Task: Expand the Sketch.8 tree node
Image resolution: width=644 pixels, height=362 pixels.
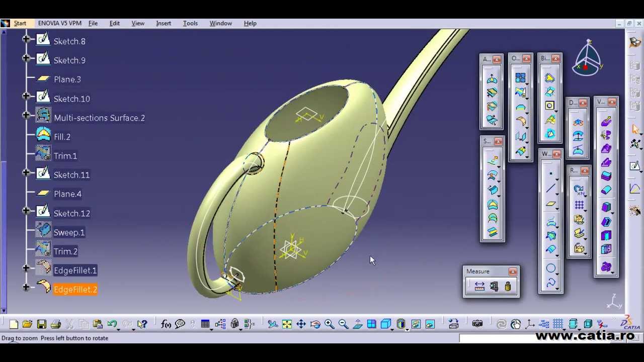Action: (26, 39)
